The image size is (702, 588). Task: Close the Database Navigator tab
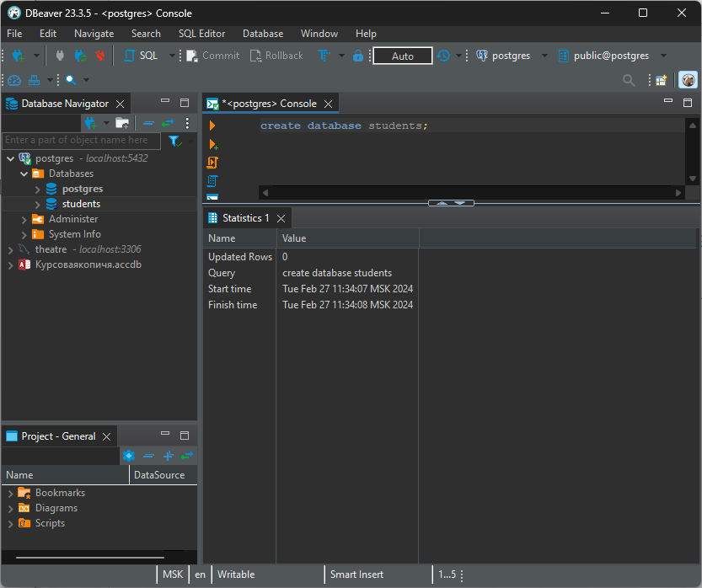[120, 104]
